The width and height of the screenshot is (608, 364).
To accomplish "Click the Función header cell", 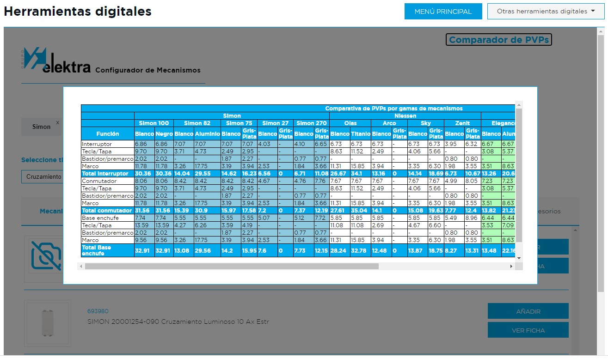I will click(108, 133).
